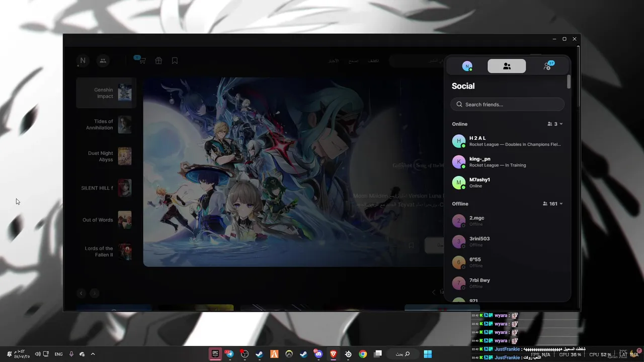Open friend H 2 A L's entry
Screen dimensions: 644x362
coord(508,141)
